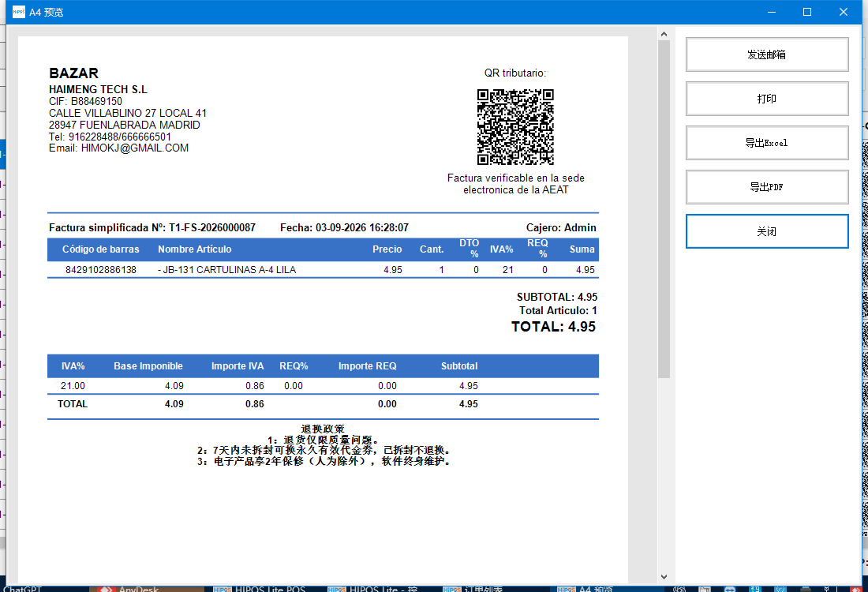
Task: Click the BAZAR store heading
Action: click(73, 73)
